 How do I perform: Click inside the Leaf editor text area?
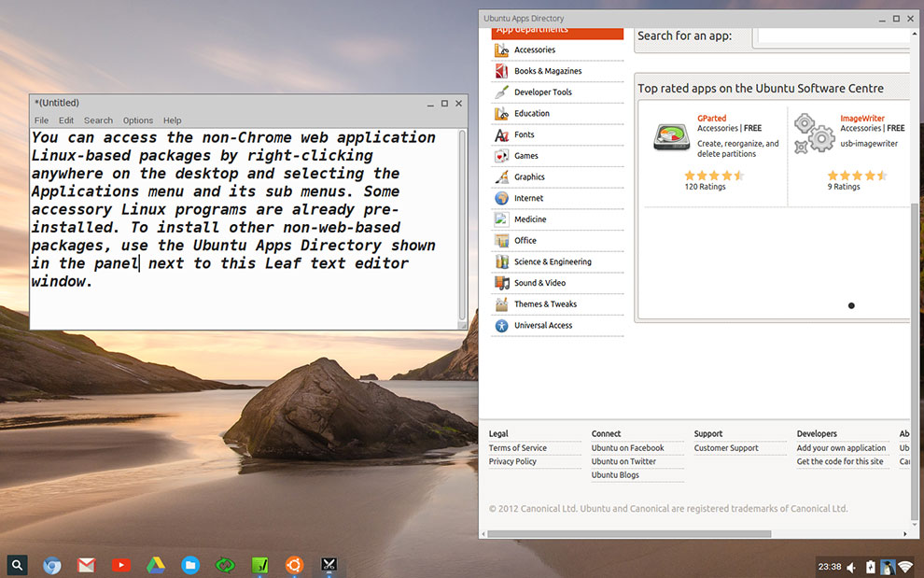point(244,229)
